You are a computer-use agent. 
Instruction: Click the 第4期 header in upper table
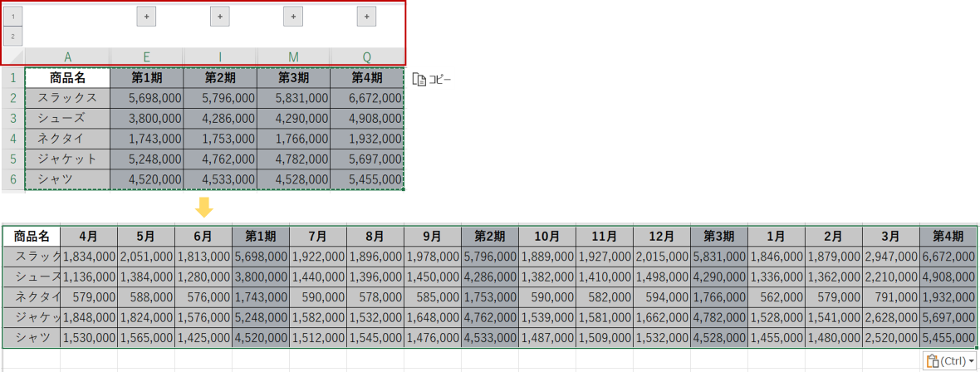coord(367,78)
